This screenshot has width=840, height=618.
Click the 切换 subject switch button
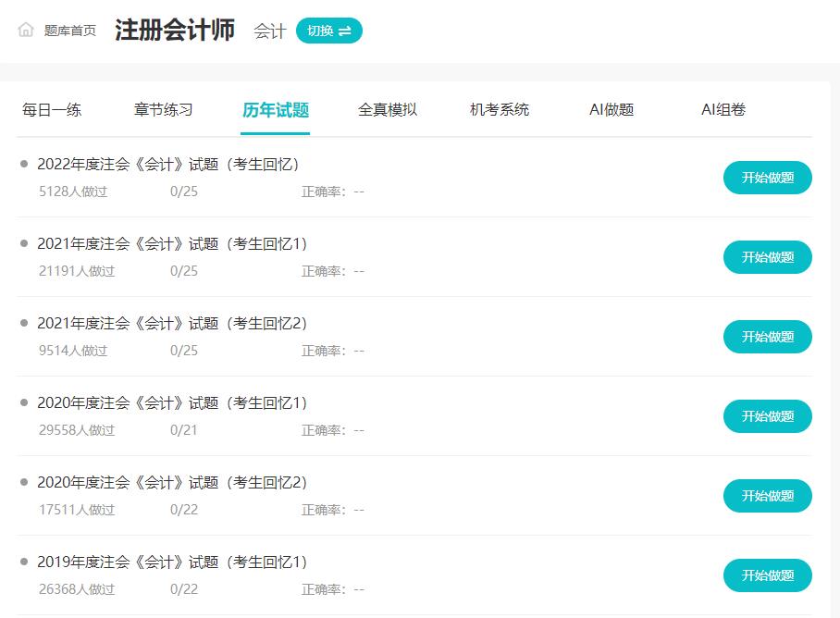coord(328,31)
